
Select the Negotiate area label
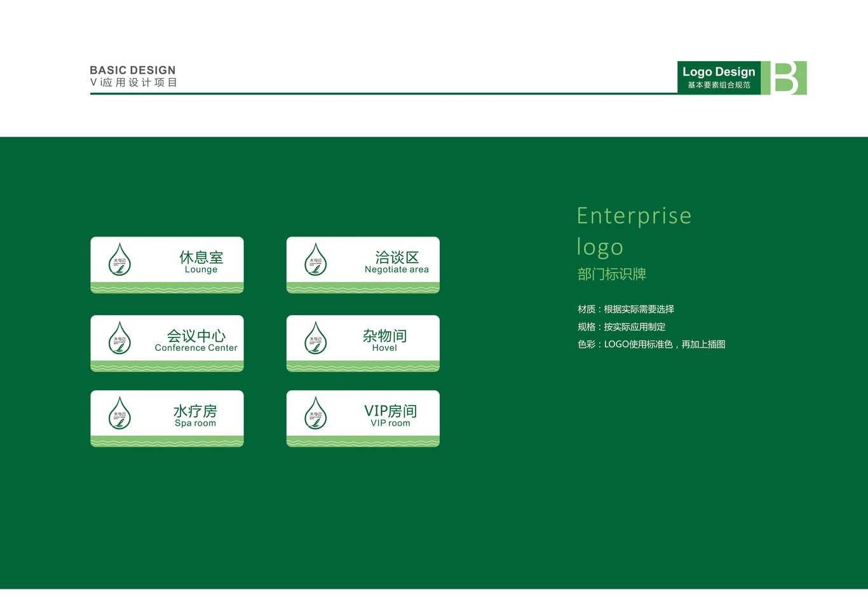pyautogui.click(x=397, y=269)
